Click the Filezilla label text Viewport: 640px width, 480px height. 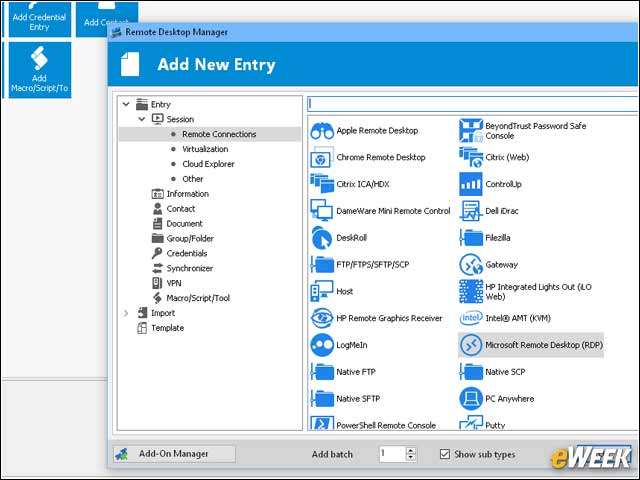(498, 238)
